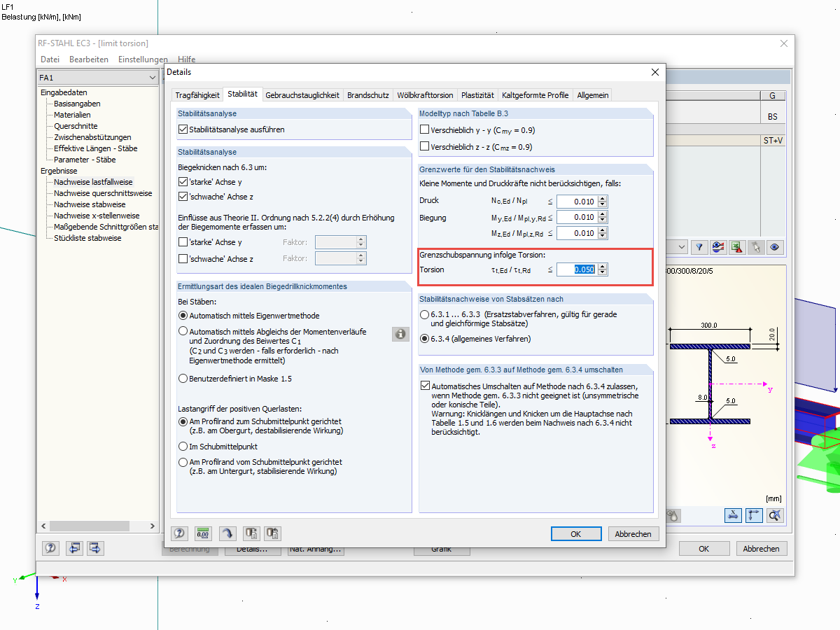Select 'Querschnitte' in the navigator tree
The image size is (840, 630).
point(76,126)
